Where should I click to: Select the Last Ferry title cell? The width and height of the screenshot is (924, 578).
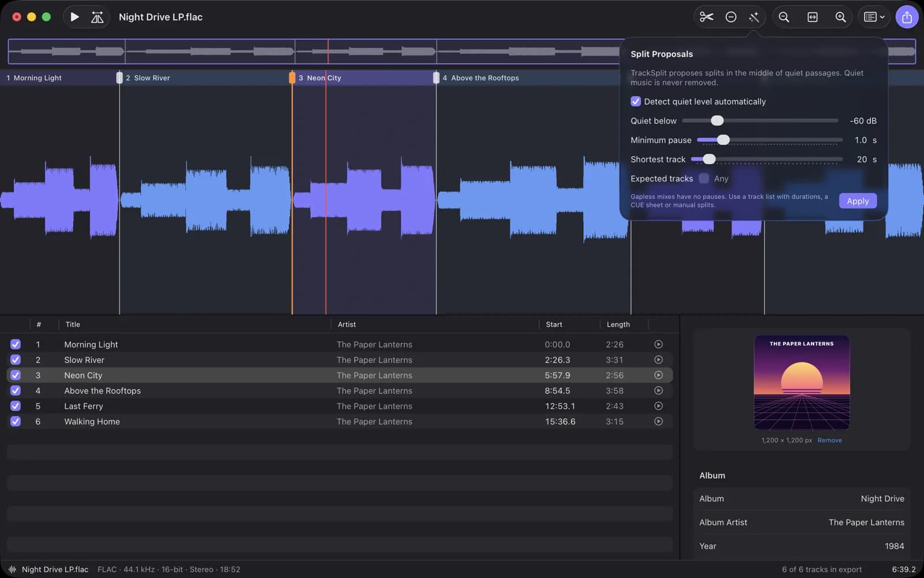coord(84,406)
